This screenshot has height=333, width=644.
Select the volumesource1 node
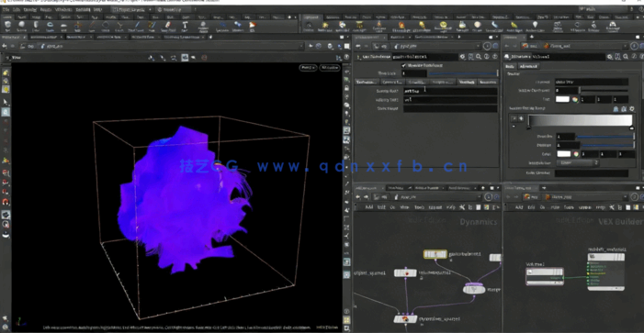click(405, 272)
